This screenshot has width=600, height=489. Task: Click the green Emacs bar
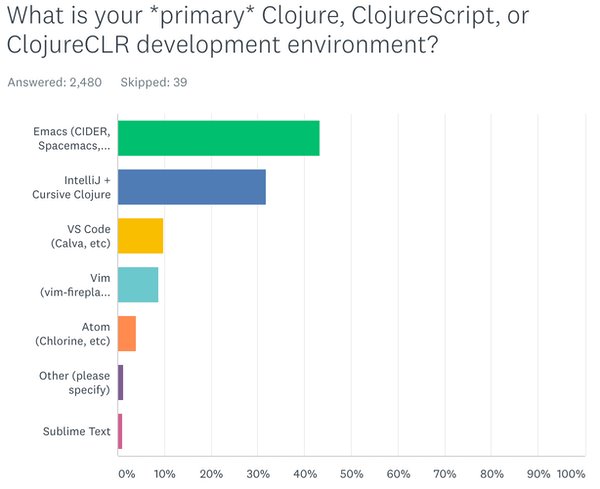click(218, 138)
